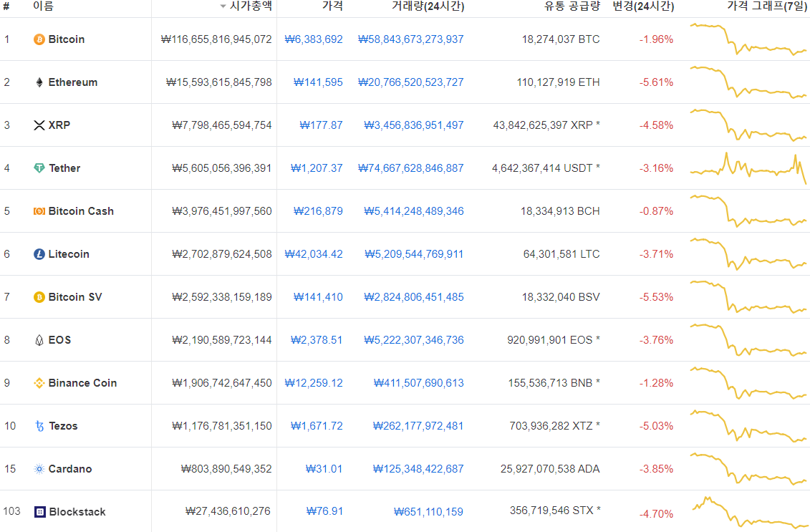Open the XRP name link

coord(59,125)
